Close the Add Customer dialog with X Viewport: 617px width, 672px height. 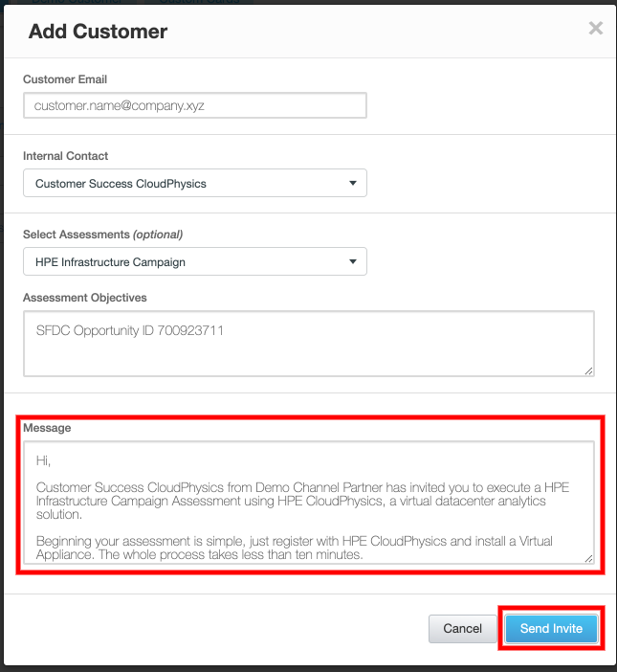[595, 29]
